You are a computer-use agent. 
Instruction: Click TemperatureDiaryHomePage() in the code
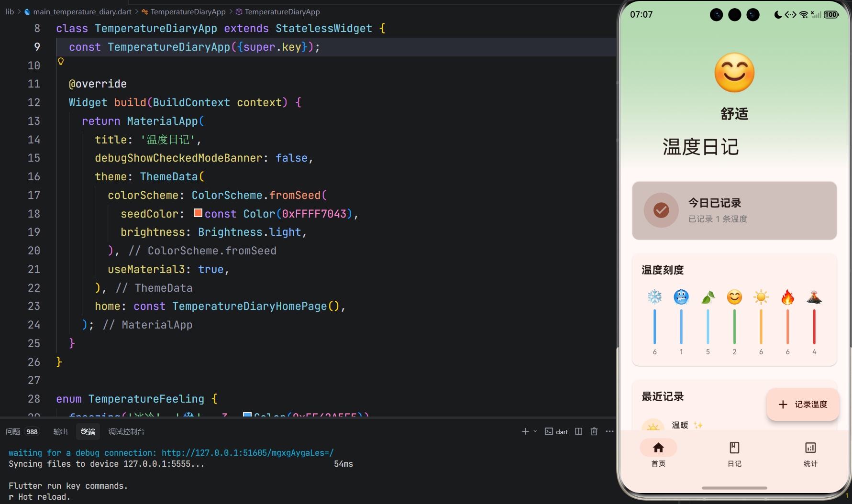click(256, 306)
